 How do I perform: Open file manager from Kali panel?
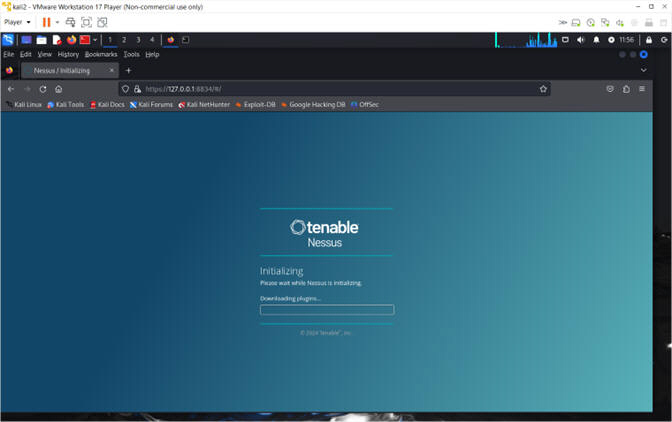pos(42,40)
